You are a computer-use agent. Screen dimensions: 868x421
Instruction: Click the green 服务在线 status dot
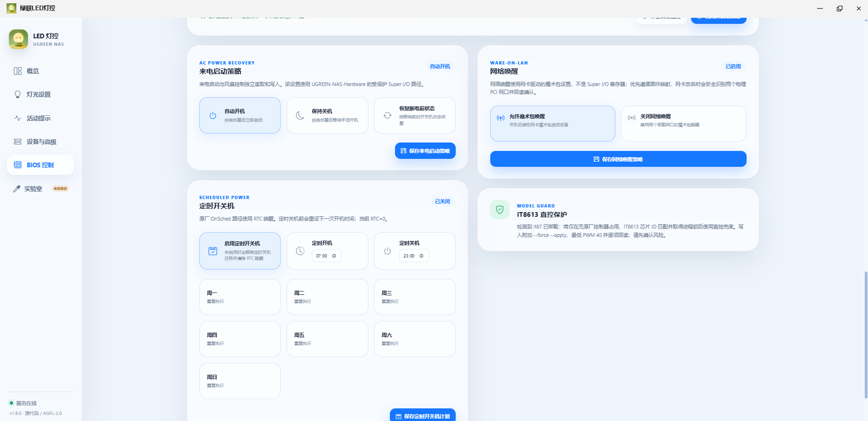pyautogui.click(x=11, y=403)
